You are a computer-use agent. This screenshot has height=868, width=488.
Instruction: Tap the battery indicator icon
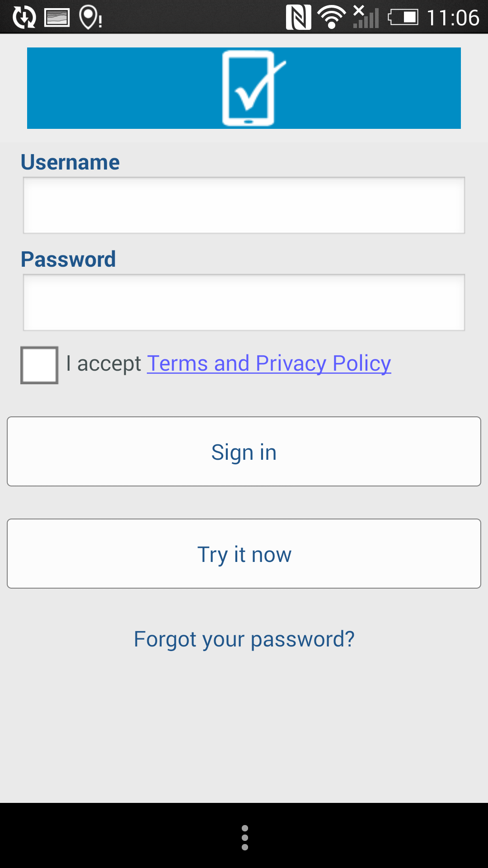point(403,18)
